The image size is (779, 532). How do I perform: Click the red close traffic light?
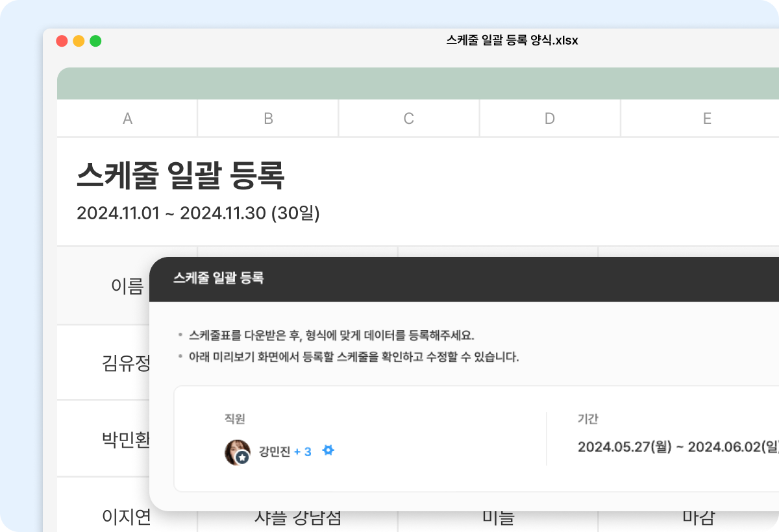61,40
